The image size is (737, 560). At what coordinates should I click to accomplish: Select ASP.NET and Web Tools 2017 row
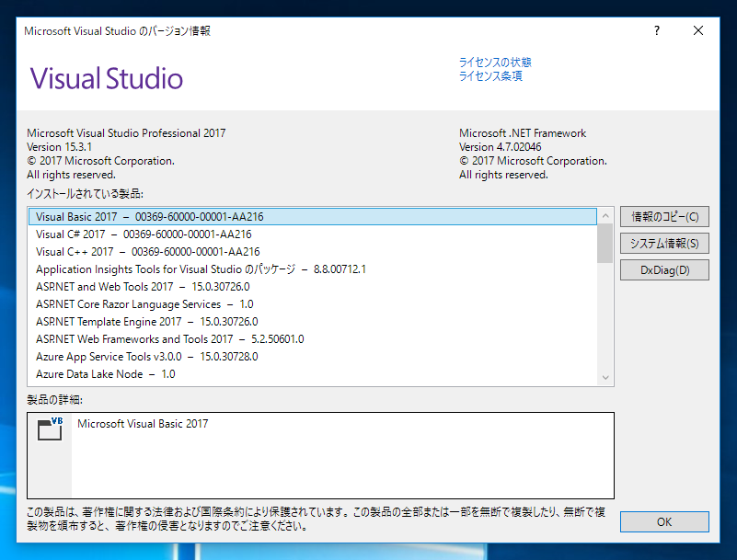pos(313,287)
